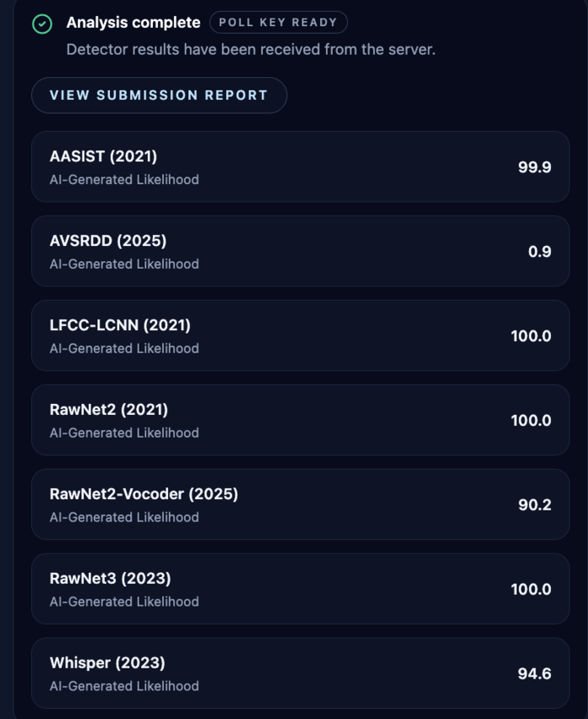Click the 99.9 likelihood score for AASIST
The width and height of the screenshot is (588, 719).
(x=535, y=167)
